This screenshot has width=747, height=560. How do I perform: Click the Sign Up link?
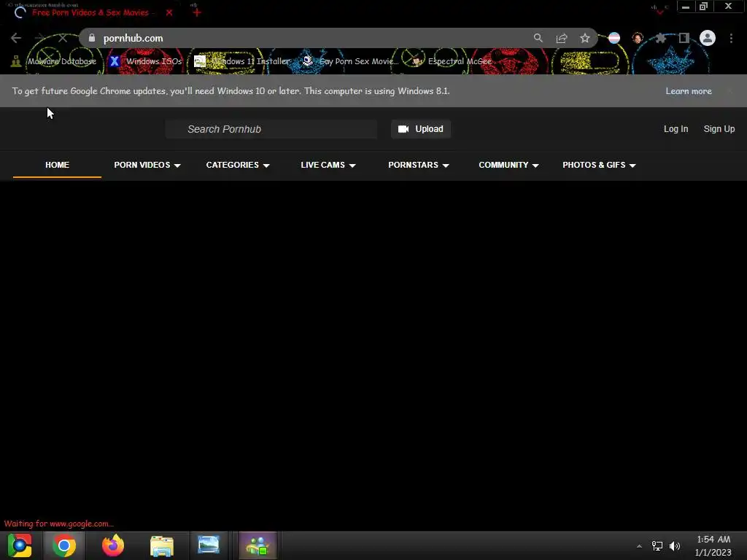pos(719,129)
